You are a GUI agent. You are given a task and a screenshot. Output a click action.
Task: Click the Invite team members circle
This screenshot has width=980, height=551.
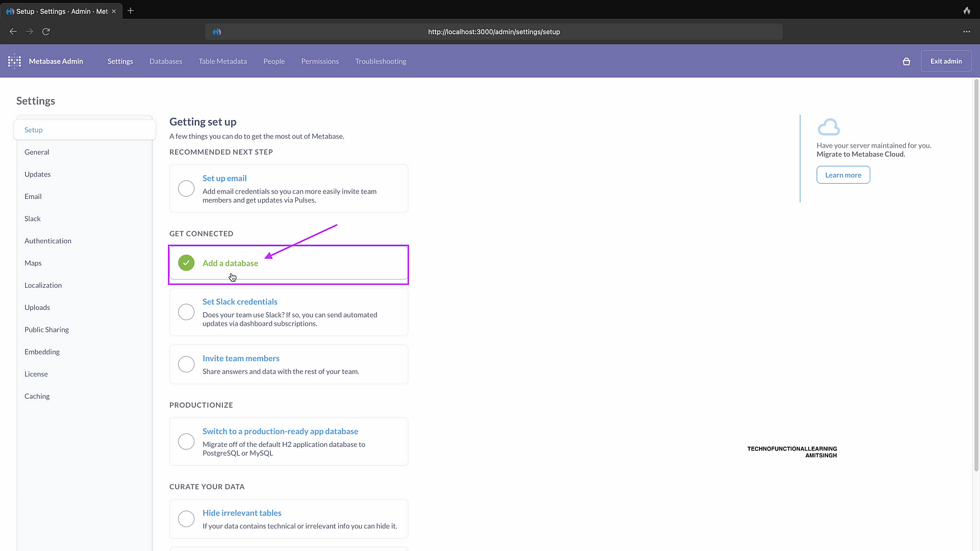click(186, 364)
